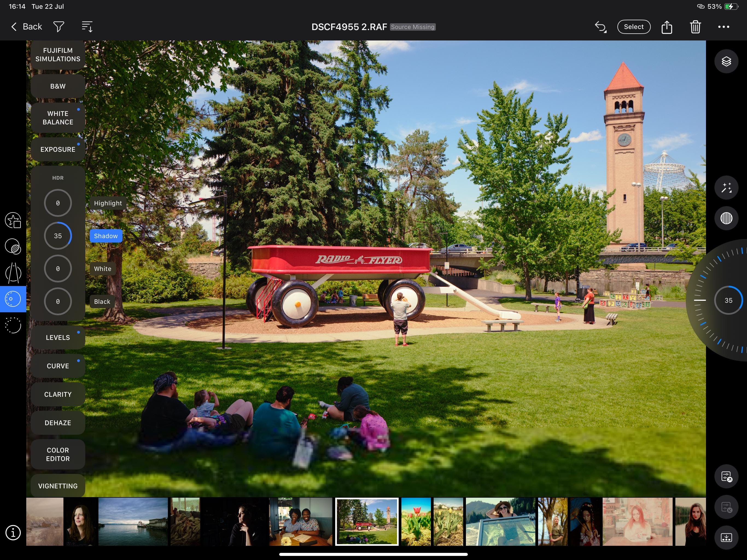Tap the Highlight label

click(108, 203)
